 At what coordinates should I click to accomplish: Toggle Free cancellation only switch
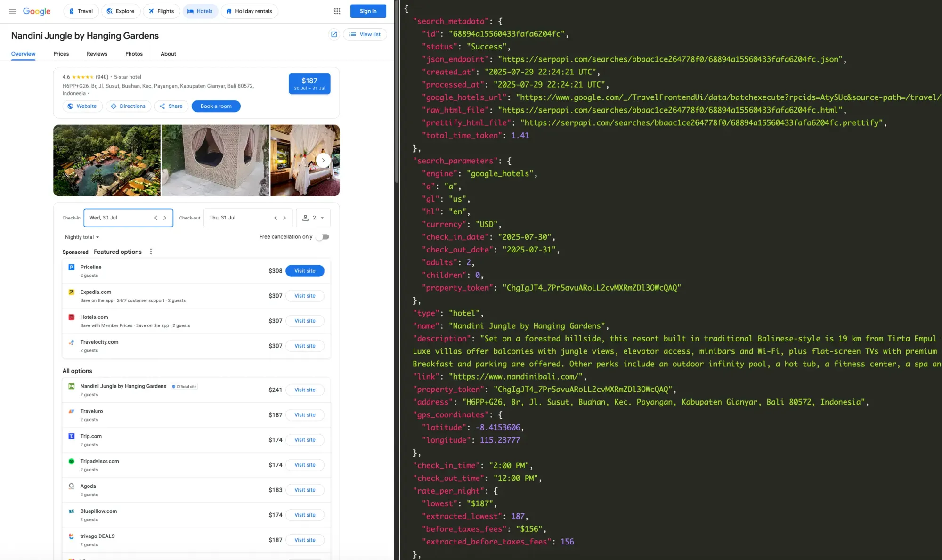pyautogui.click(x=323, y=237)
